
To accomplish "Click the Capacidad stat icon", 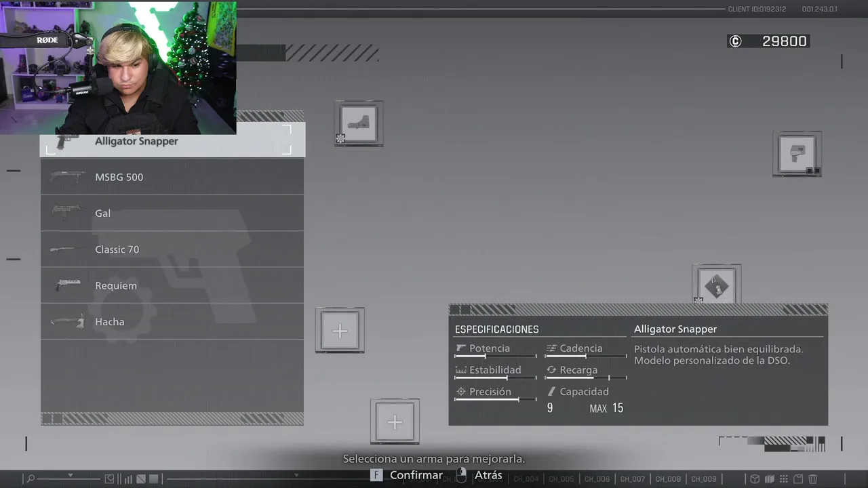I will coord(551,392).
